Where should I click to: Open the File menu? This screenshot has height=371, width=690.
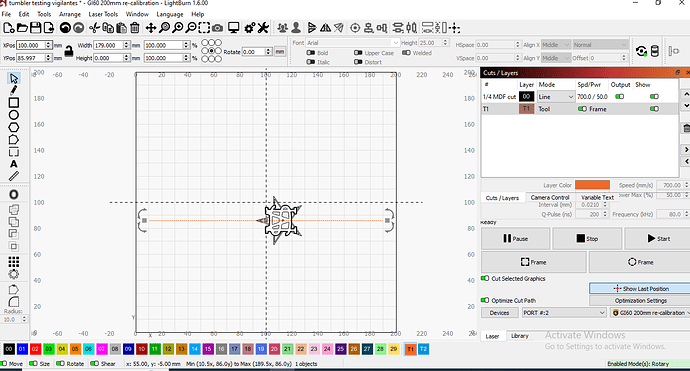coord(6,14)
